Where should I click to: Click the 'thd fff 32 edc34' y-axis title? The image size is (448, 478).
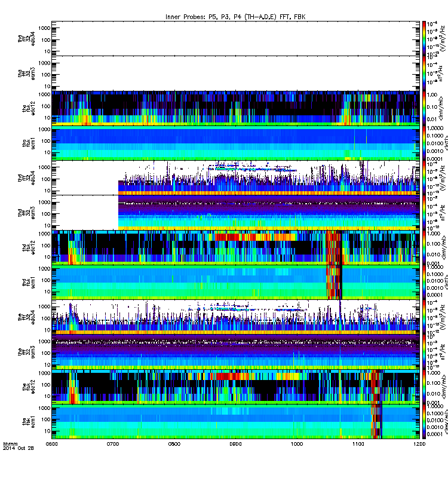[x=26, y=177]
